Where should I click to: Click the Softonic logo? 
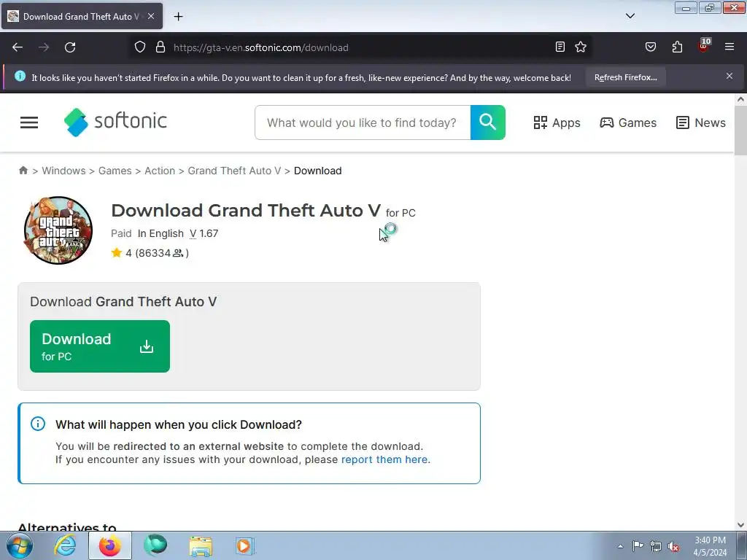point(115,122)
